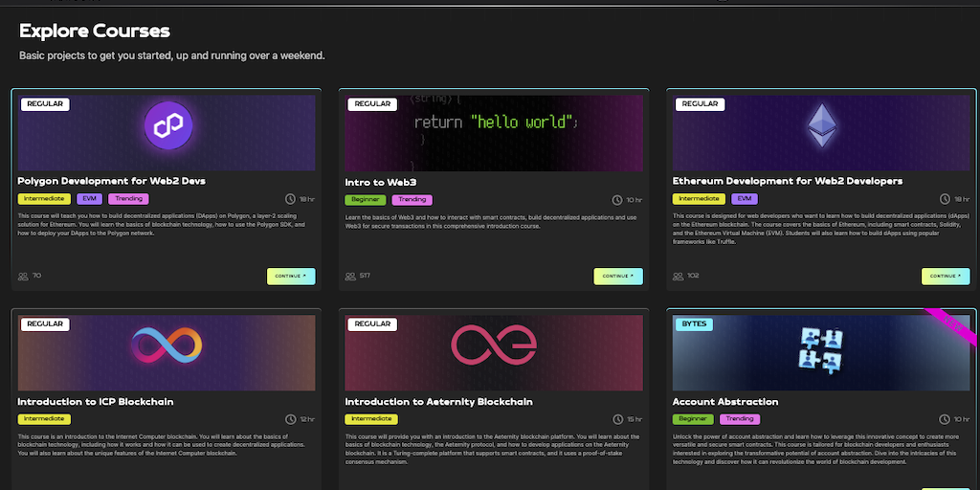This screenshot has width=980, height=490.
Task: Click the Explore Courses heading
Action: (x=95, y=31)
